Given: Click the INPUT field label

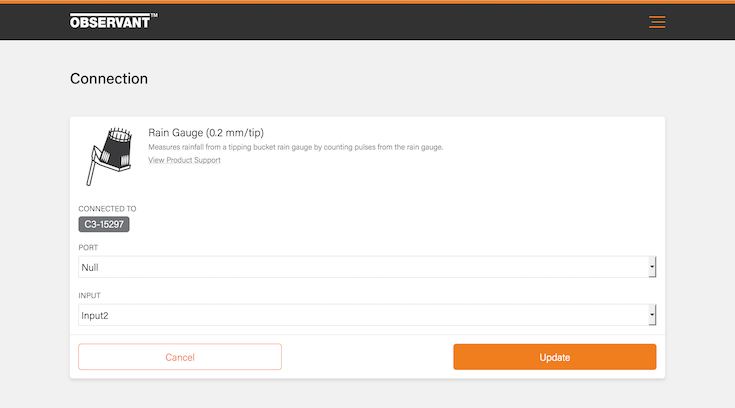Looking at the screenshot, I should 90,296.
